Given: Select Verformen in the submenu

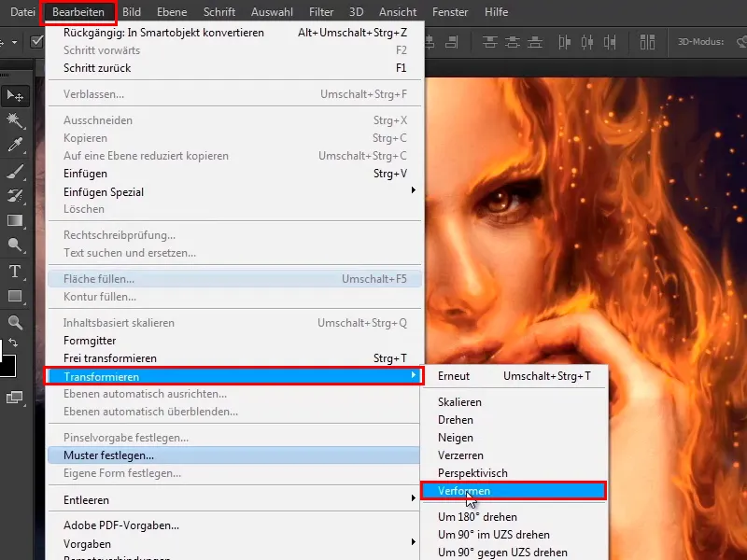Looking at the screenshot, I should (513, 491).
